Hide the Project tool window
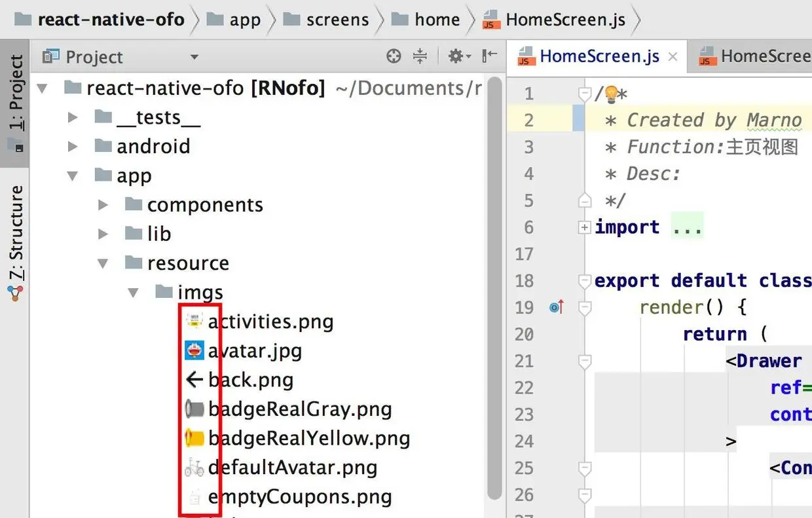 pos(489,56)
